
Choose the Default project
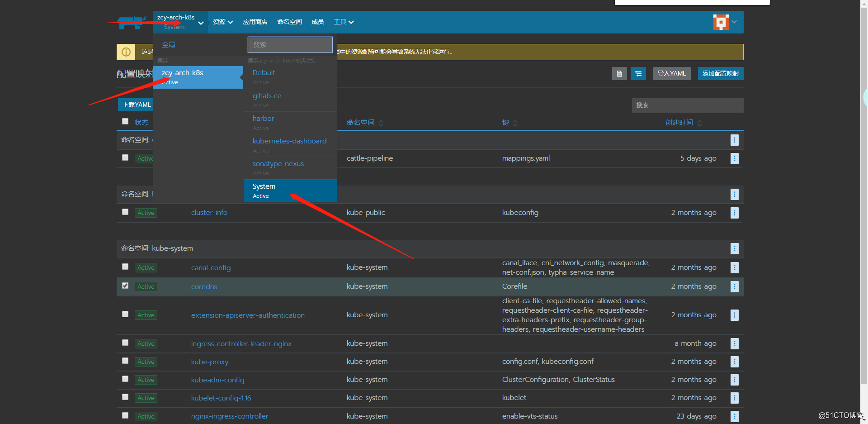[290, 77]
